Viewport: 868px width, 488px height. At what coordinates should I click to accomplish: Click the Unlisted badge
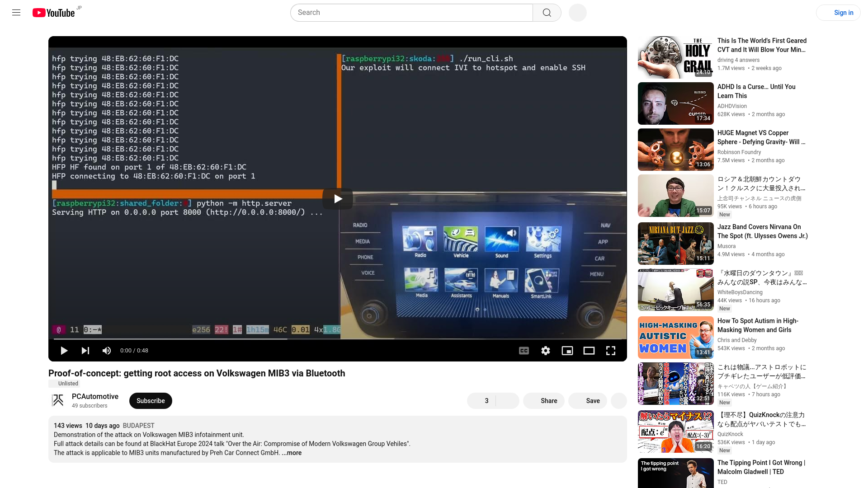pyautogui.click(x=64, y=384)
